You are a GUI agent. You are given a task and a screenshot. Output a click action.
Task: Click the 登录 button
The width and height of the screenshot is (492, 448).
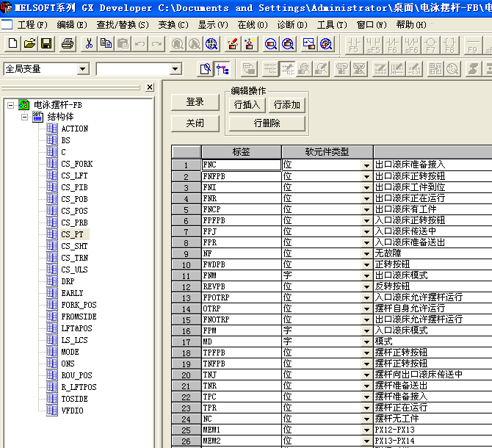[195, 102]
